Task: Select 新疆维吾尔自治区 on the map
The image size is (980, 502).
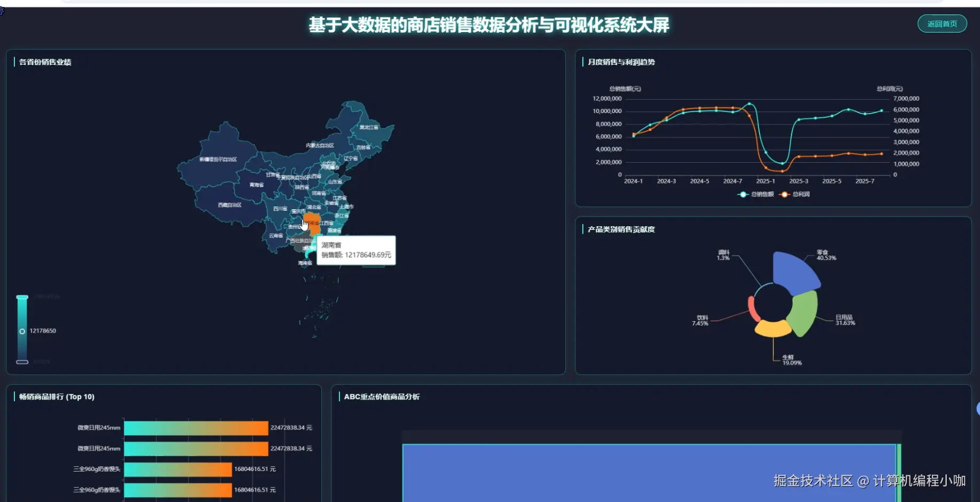Action: coord(218,159)
